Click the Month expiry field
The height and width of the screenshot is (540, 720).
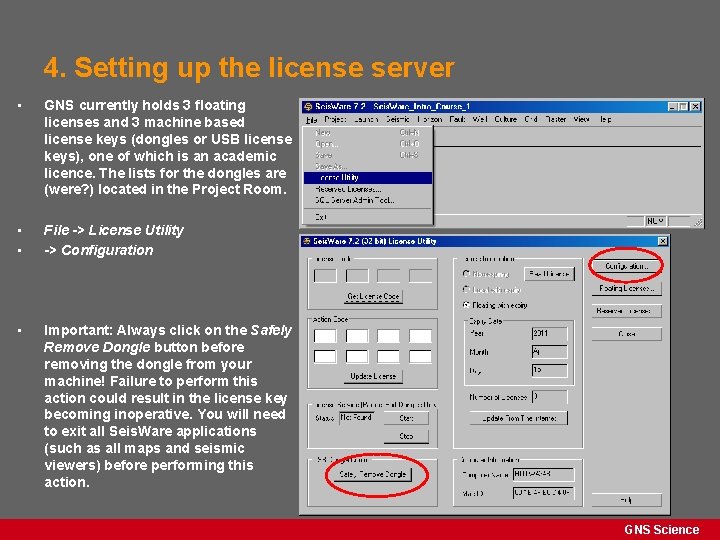tap(549, 352)
